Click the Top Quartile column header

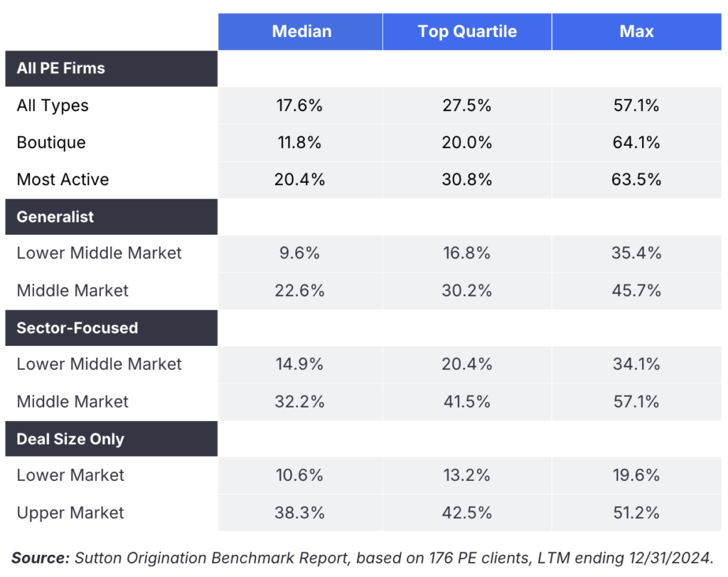[x=467, y=32]
